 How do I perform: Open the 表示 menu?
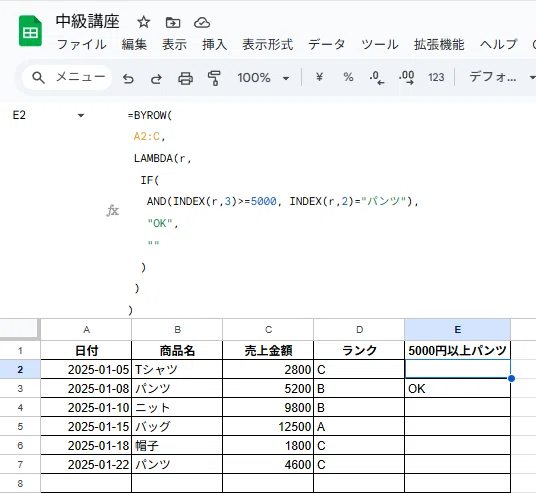[174, 44]
